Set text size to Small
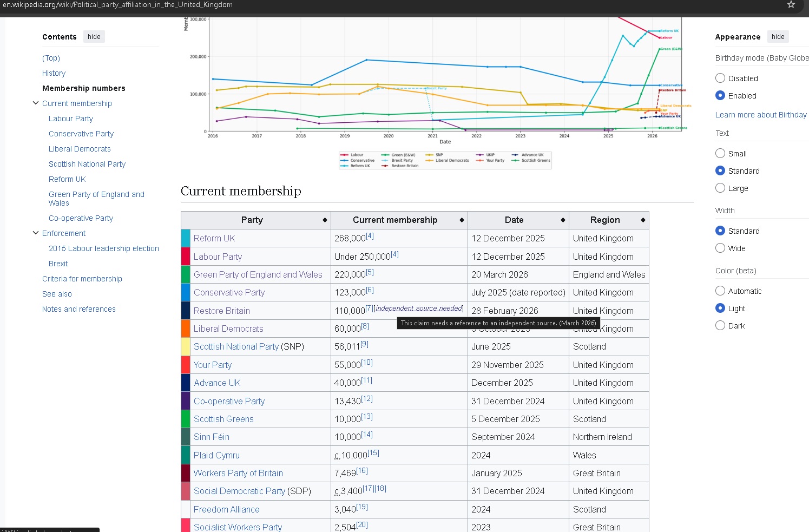 [x=720, y=153]
